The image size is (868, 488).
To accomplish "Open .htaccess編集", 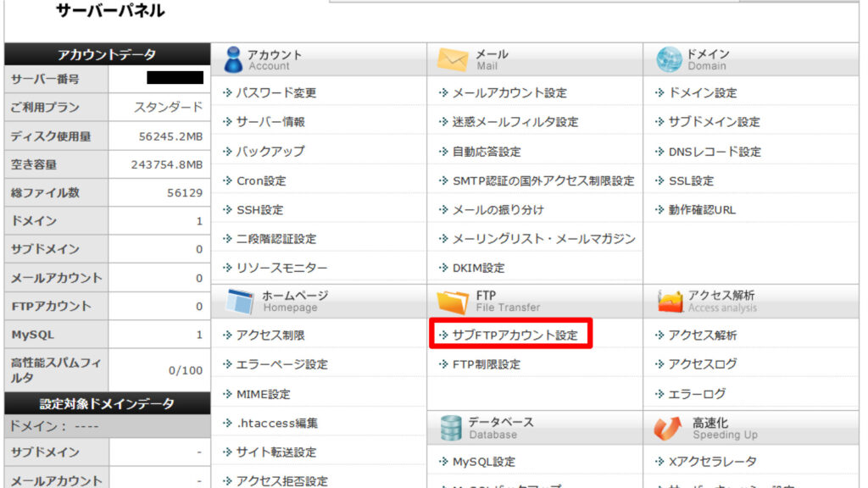I will tap(277, 423).
